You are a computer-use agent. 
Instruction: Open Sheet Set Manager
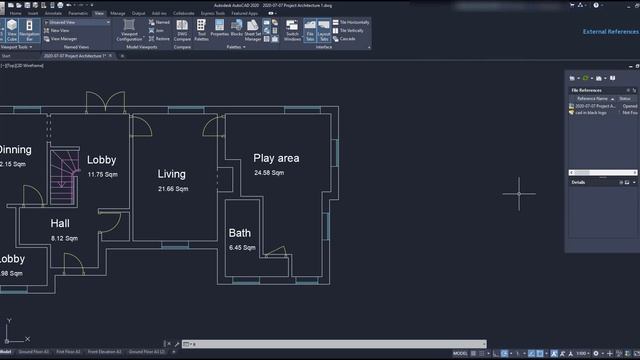click(253, 30)
